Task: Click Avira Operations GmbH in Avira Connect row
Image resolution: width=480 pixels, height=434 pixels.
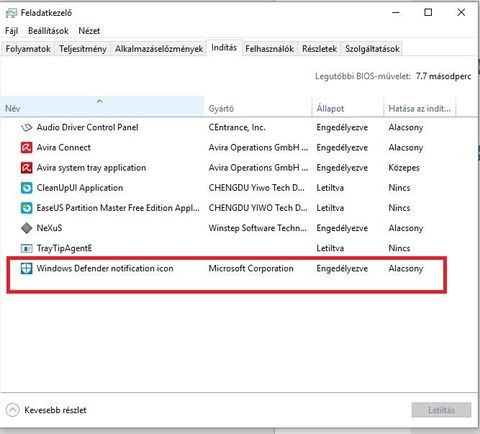Action: point(258,147)
